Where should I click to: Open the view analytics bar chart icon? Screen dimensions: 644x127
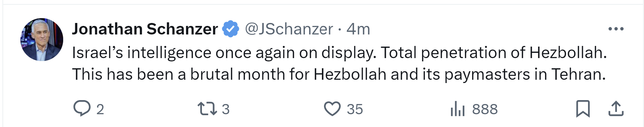tap(457, 109)
